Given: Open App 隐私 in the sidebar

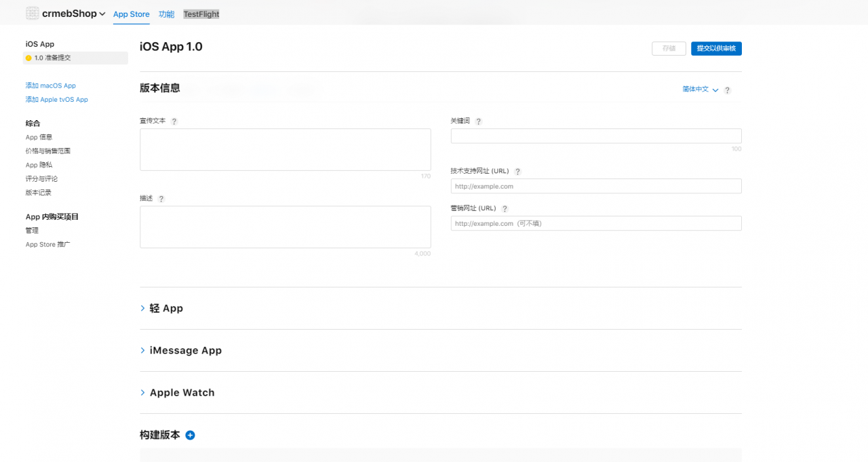Looking at the screenshot, I should click(x=39, y=165).
